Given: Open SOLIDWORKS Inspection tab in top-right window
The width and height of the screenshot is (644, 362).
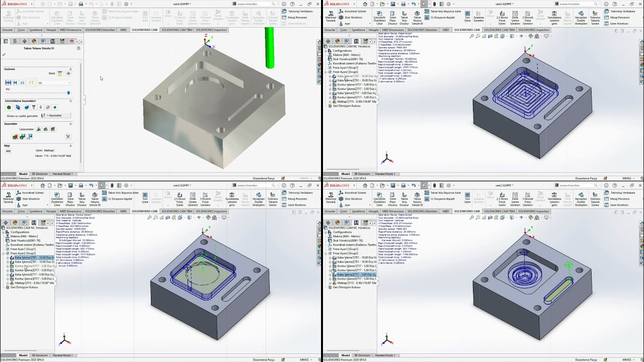Looking at the screenshot, I should tap(534, 30).
